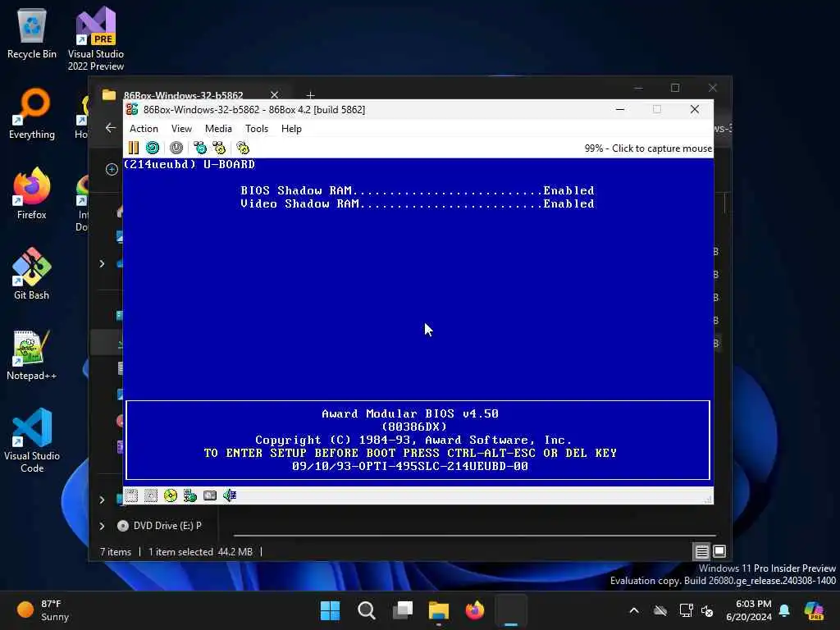Select Visual Studio 2022 Preview desktop icon
This screenshot has width=840, height=630.
point(96,39)
